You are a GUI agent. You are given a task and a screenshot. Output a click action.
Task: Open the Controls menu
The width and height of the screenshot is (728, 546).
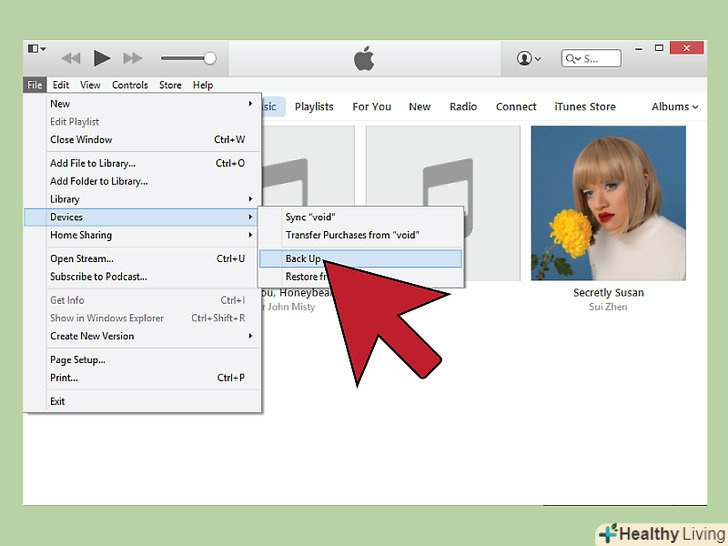pyautogui.click(x=130, y=85)
